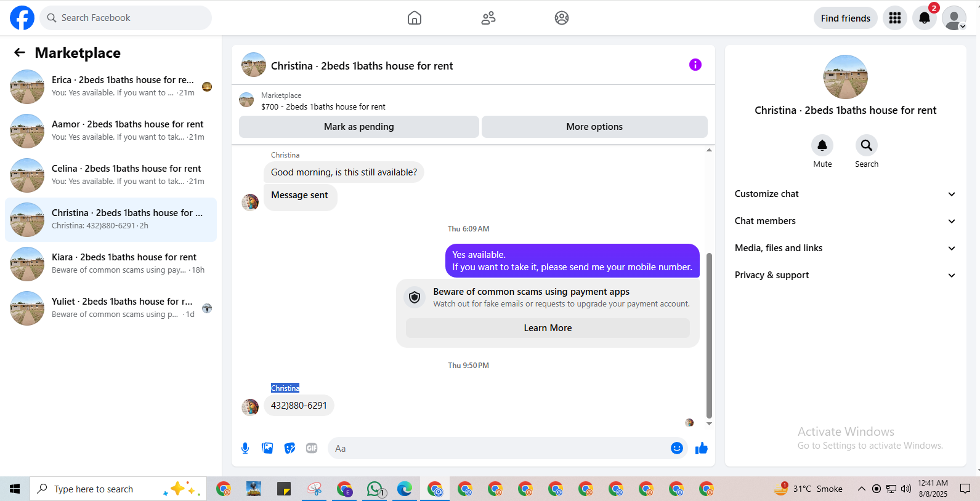Open the Friends icon in top navigation
The width and height of the screenshot is (980, 501).
coord(488,18)
